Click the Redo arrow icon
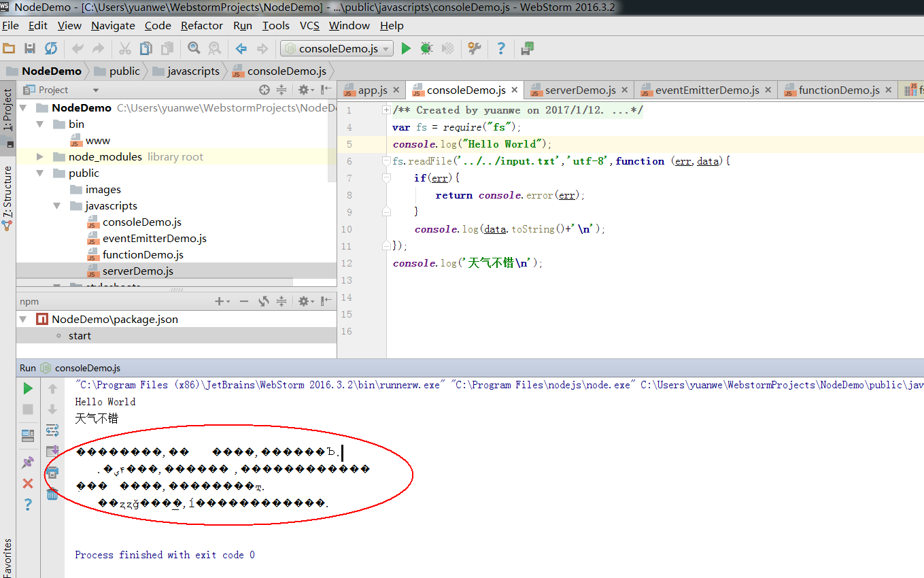 pyautogui.click(x=99, y=48)
